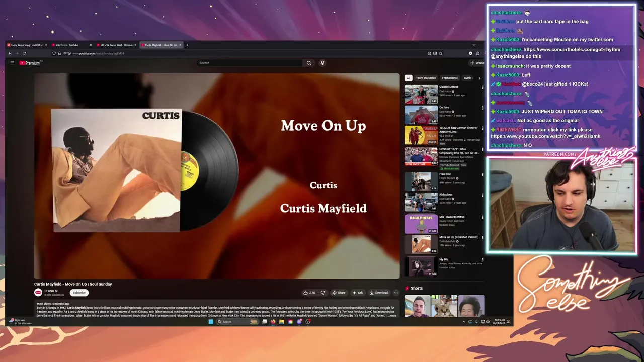Focus the YouTube search field

click(250, 63)
